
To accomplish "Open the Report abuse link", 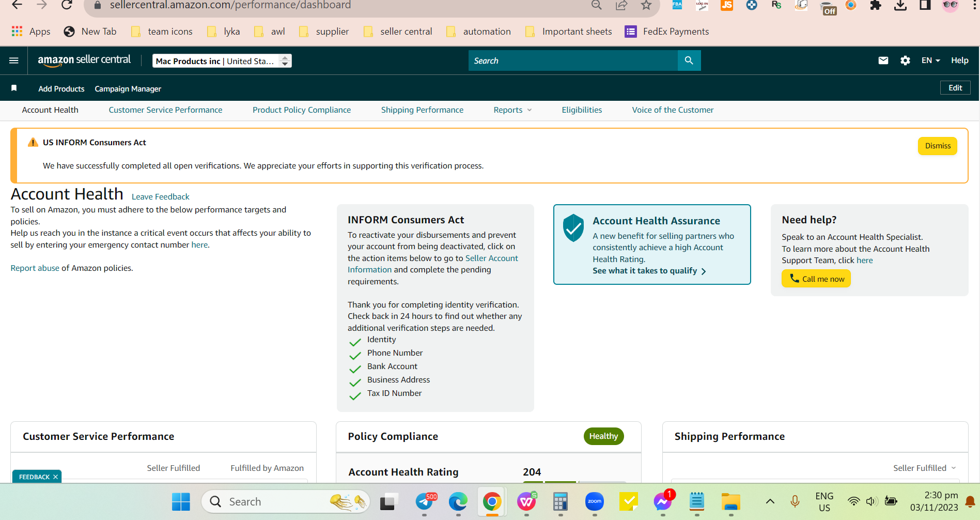I will (x=35, y=268).
